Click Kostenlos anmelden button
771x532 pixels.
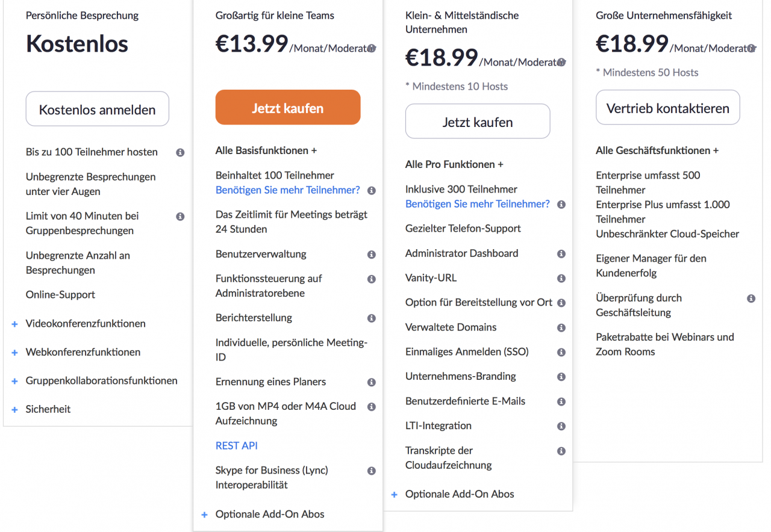pos(98,109)
